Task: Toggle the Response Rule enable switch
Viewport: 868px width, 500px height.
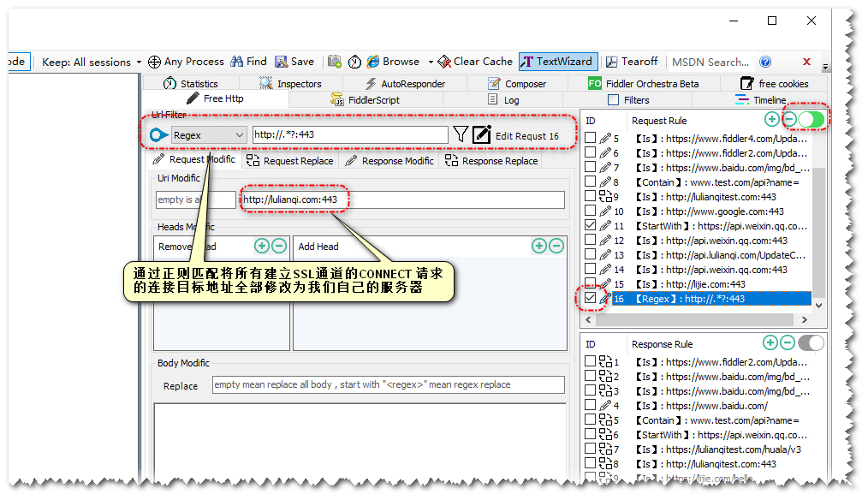Action: click(x=811, y=343)
